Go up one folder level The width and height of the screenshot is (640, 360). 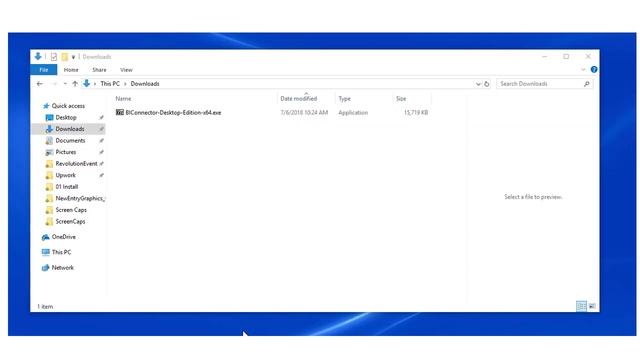[x=75, y=84]
